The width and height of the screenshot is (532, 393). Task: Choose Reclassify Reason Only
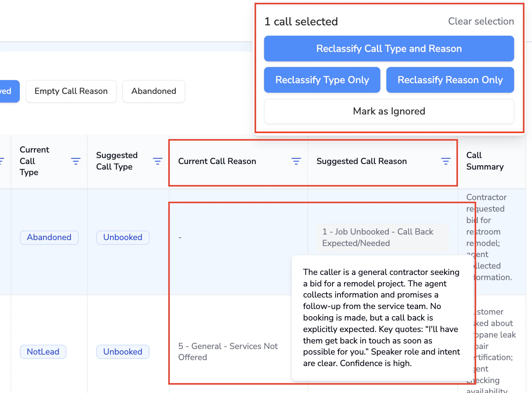[x=450, y=80]
